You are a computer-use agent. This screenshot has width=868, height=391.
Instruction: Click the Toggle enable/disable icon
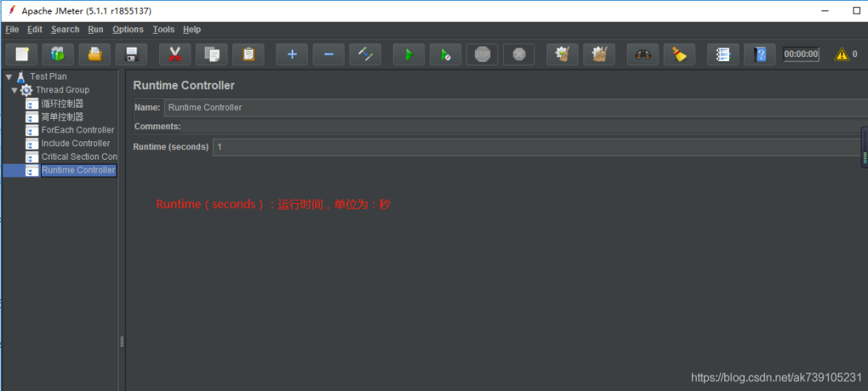coord(366,55)
